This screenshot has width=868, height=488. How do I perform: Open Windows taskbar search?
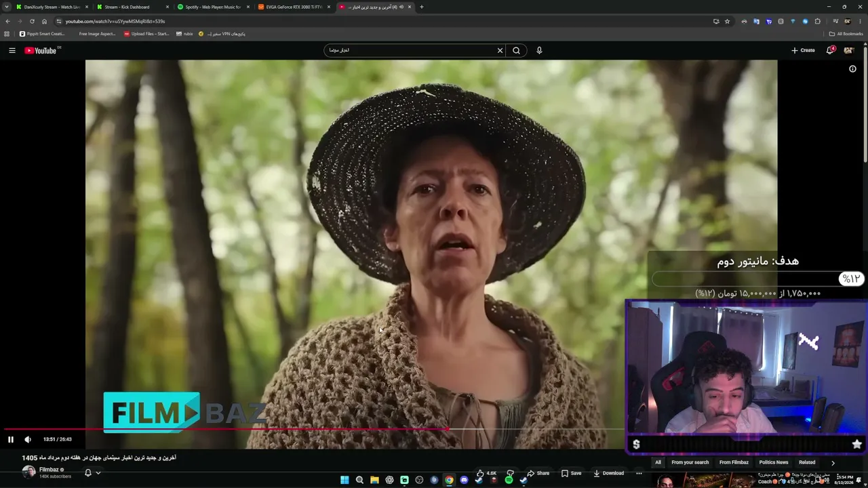[359, 481]
